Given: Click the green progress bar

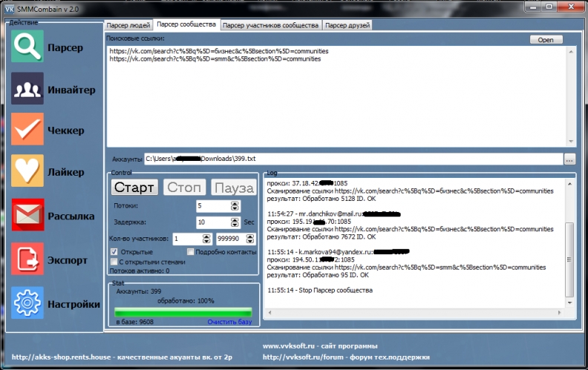Looking at the screenshot, I should (183, 312).
